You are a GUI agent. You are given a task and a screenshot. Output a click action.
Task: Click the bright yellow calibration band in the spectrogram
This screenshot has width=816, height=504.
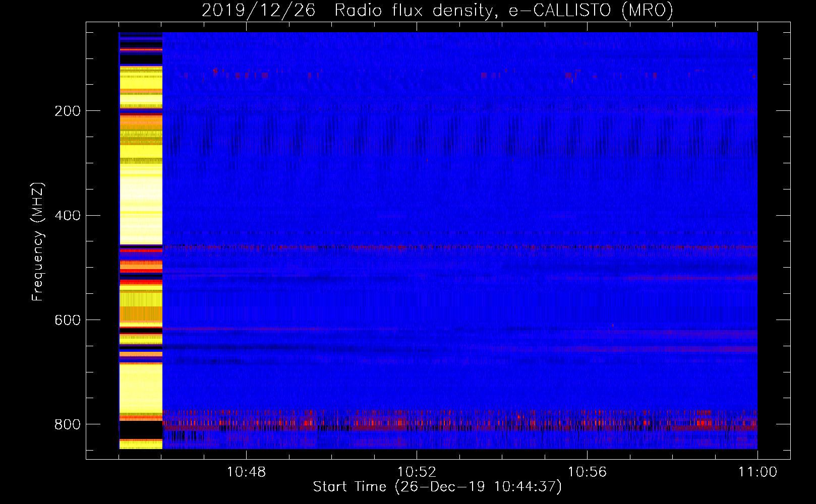(141, 240)
